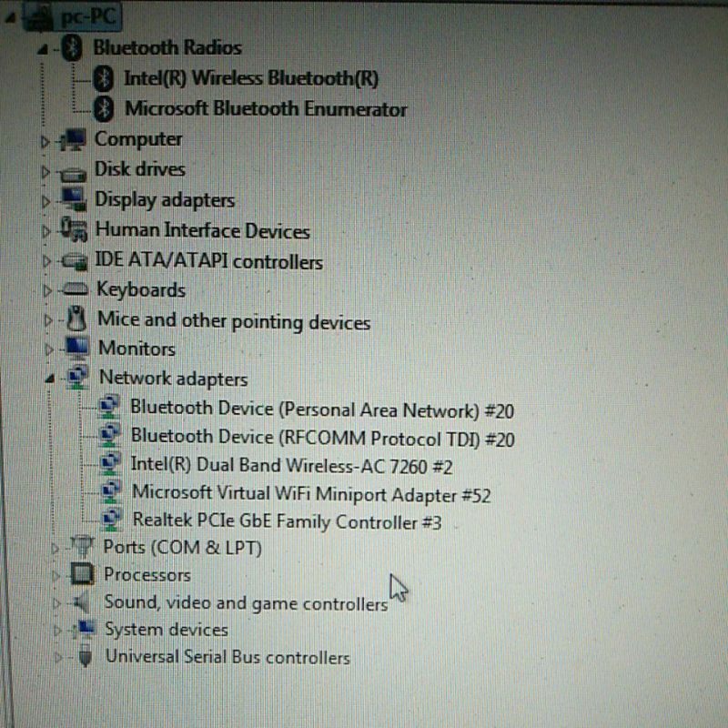Select the Display adapters label
728x728 pixels.
point(165,200)
